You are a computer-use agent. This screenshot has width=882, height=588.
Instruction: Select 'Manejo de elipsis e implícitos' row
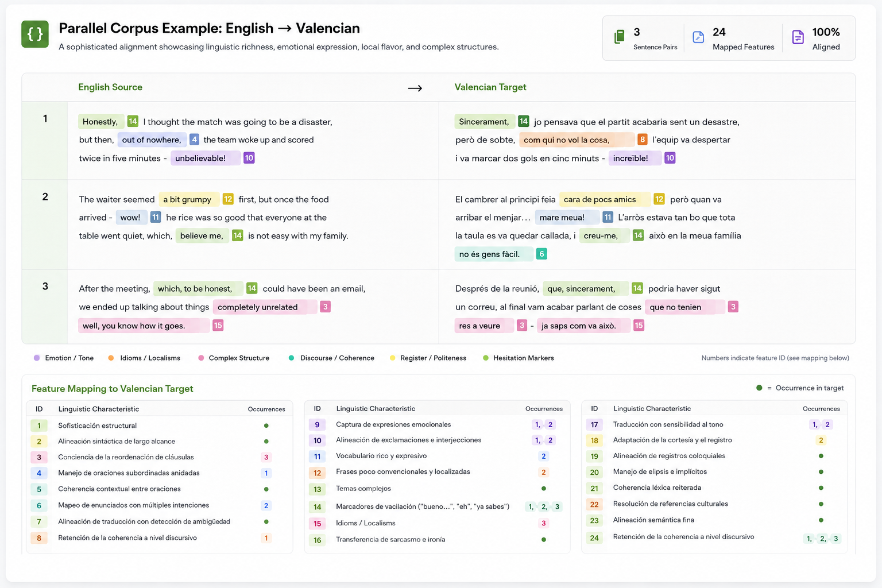(x=714, y=472)
